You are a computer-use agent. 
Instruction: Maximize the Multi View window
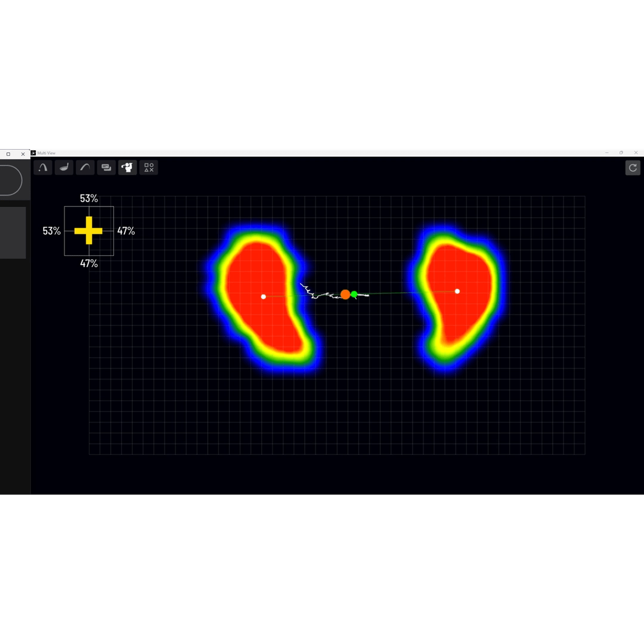621,153
